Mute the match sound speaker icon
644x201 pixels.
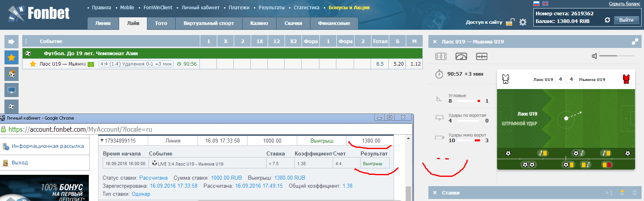pos(594,56)
